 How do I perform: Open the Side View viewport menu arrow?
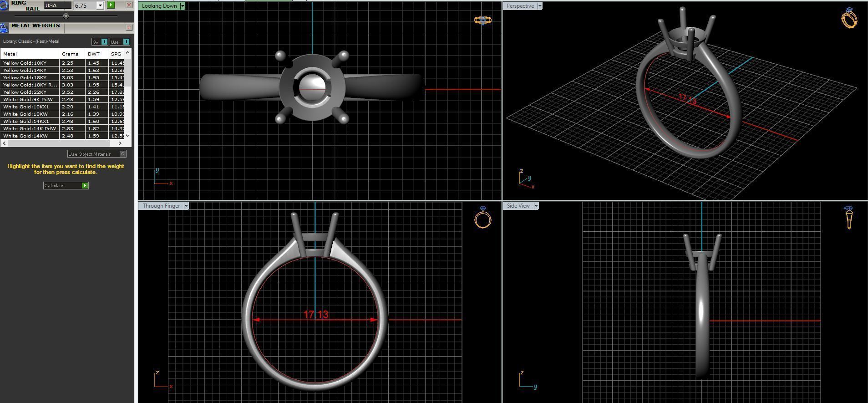pos(536,206)
